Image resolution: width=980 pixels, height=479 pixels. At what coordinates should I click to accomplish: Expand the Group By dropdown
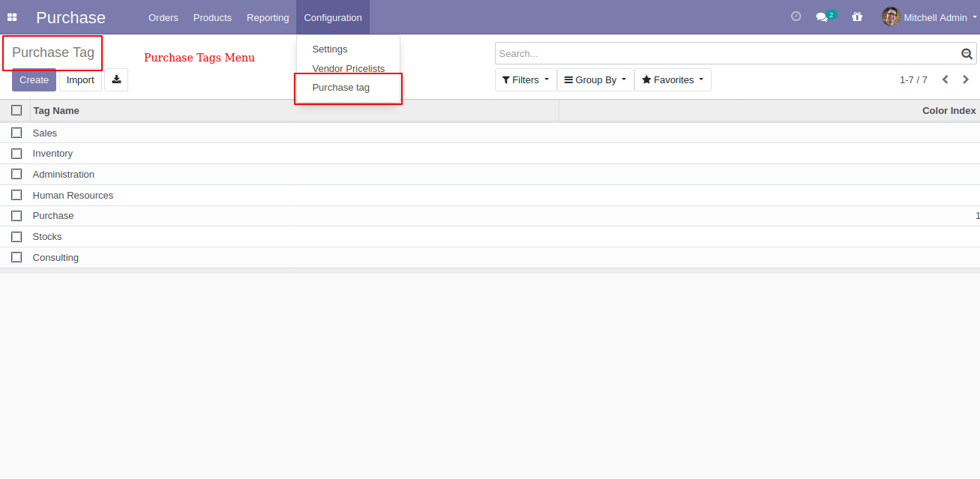[x=595, y=79]
